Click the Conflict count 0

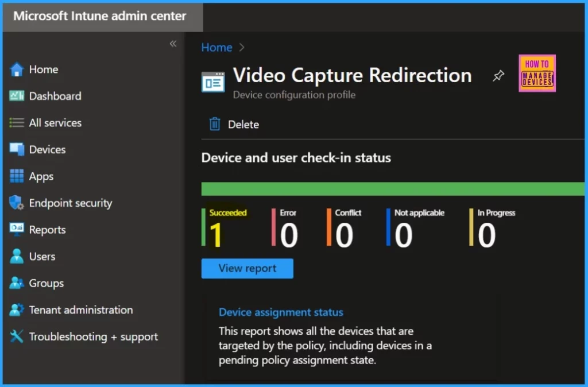click(344, 235)
